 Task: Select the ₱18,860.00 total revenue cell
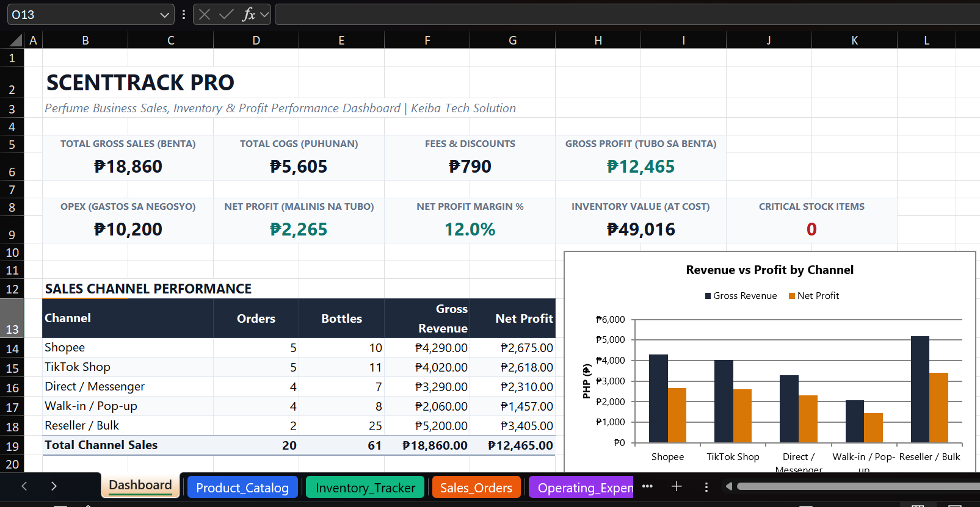pos(427,445)
